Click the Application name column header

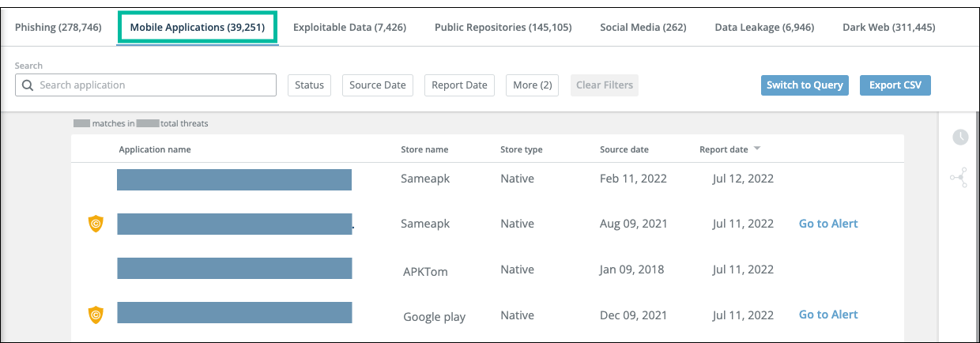click(x=155, y=149)
